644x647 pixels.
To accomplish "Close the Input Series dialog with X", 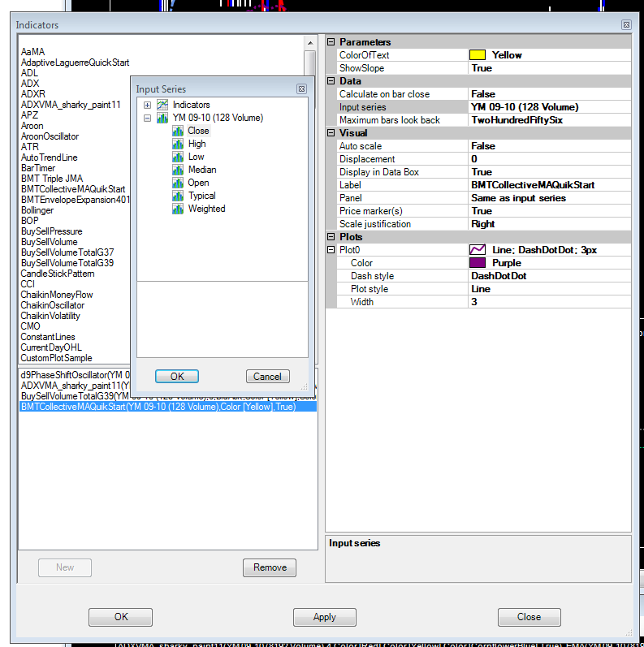I will click(302, 88).
